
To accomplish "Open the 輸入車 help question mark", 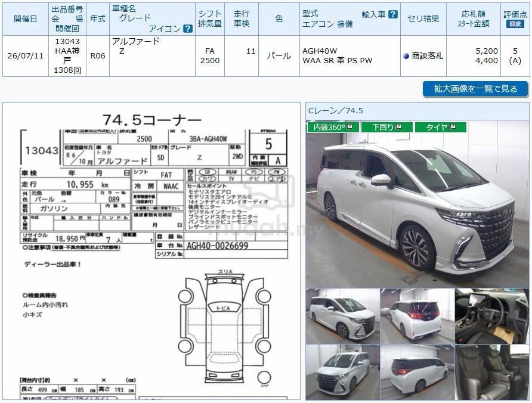I will (x=392, y=14).
